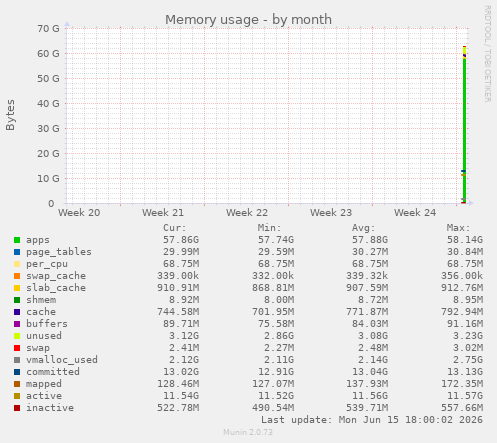The height and width of the screenshot is (443, 497).
Task: Click swap max value '3.02M'
Action: [x=468, y=348]
